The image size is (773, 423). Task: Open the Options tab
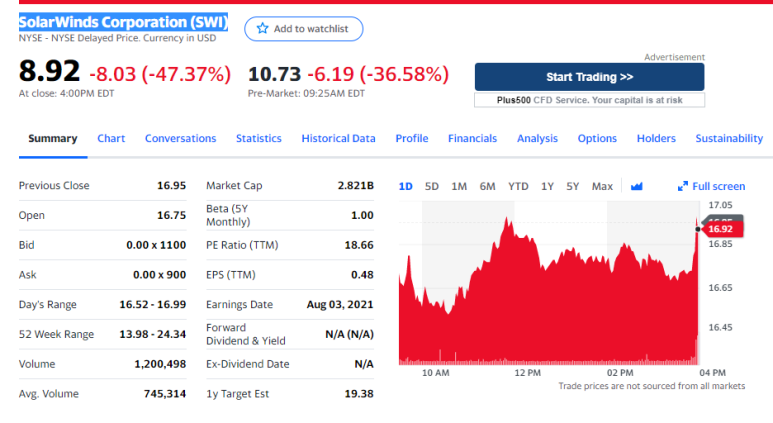tap(597, 139)
